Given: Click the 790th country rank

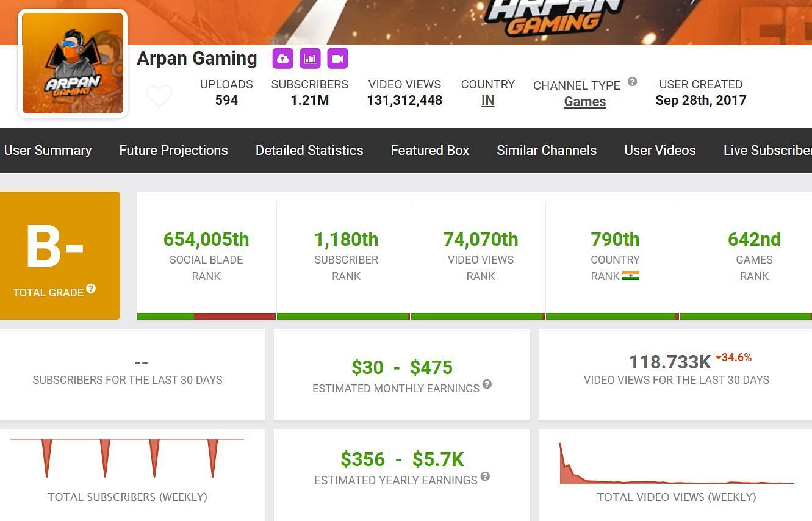Looking at the screenshot, I should tap(615, 239).
